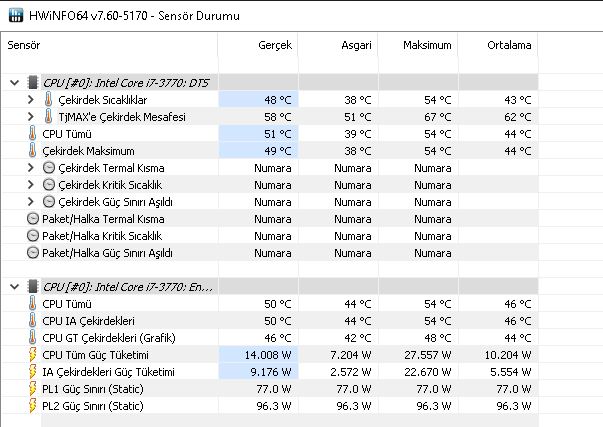The height and width of the screenshot is (427, 603).
Task: Click the highlighted 51 °C CPU Tümü value
Action: [x=278, y=134]
